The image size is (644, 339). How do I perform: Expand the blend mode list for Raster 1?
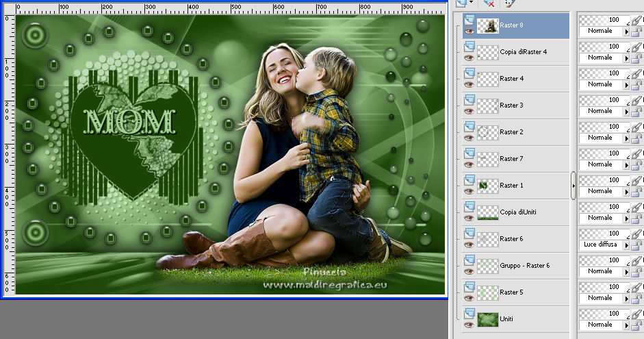point(626,191)
